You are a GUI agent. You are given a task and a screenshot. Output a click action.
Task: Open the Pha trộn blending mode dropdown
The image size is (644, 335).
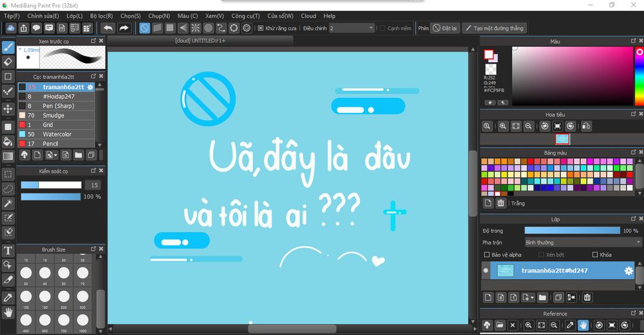tap(583, 242)
